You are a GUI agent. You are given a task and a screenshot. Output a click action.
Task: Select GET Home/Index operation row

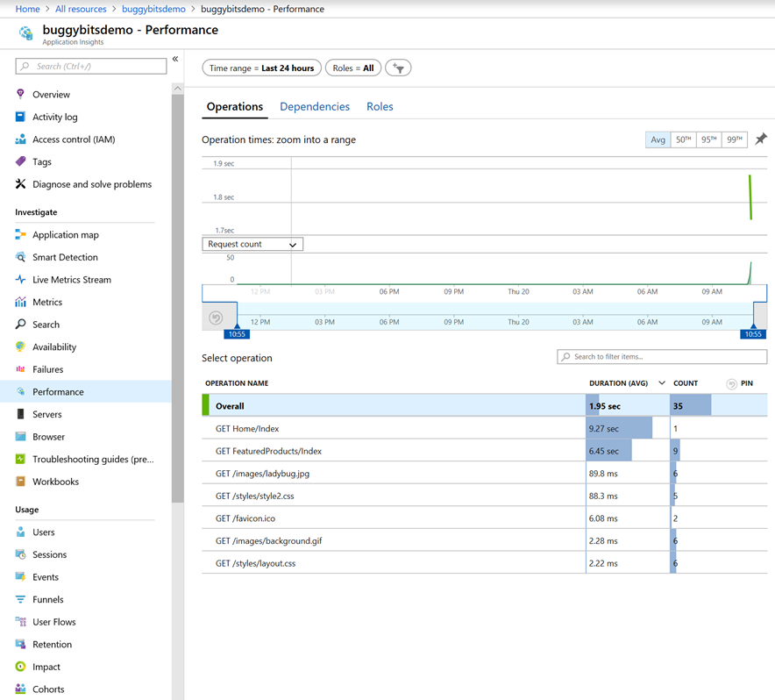[x=485, y=428]
